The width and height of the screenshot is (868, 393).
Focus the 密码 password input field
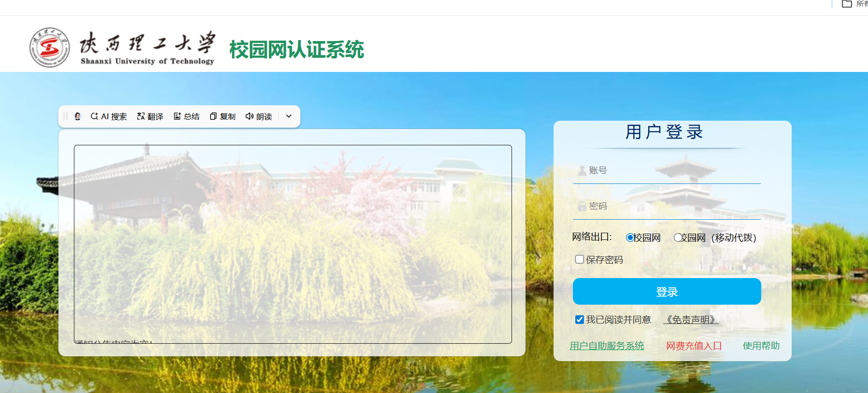667,207
